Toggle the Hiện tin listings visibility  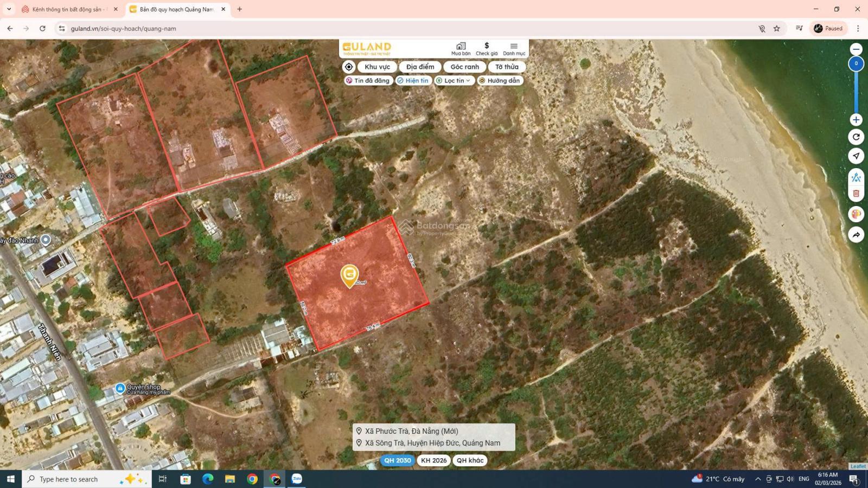point(413,81)
